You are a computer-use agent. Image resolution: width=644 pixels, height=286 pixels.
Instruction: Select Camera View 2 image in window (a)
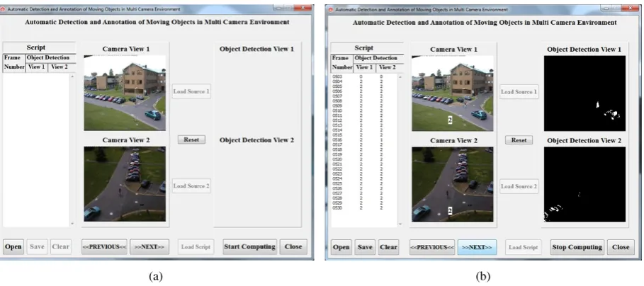coord(125,184)
